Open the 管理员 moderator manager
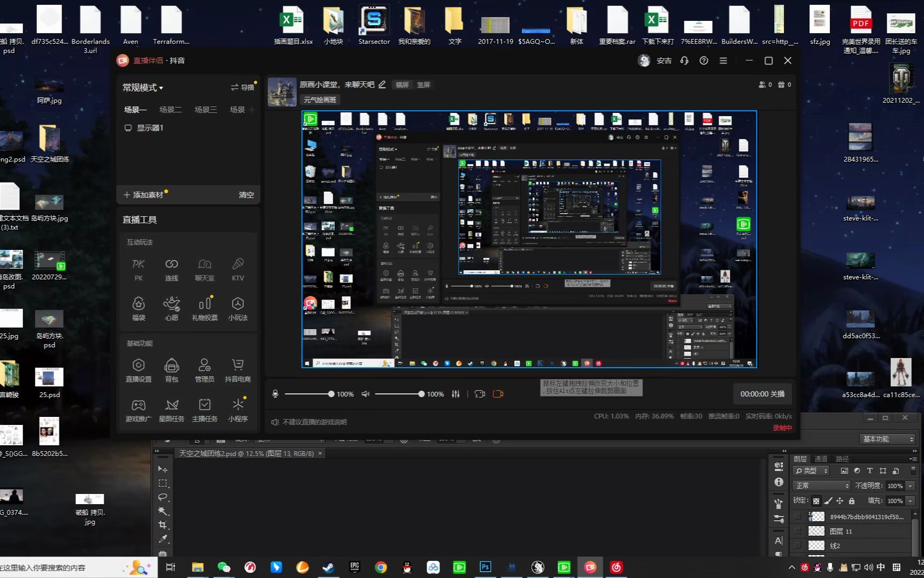The height and width of the screenshot is (578, 924). pyautogui.click(x=205, y=370)
